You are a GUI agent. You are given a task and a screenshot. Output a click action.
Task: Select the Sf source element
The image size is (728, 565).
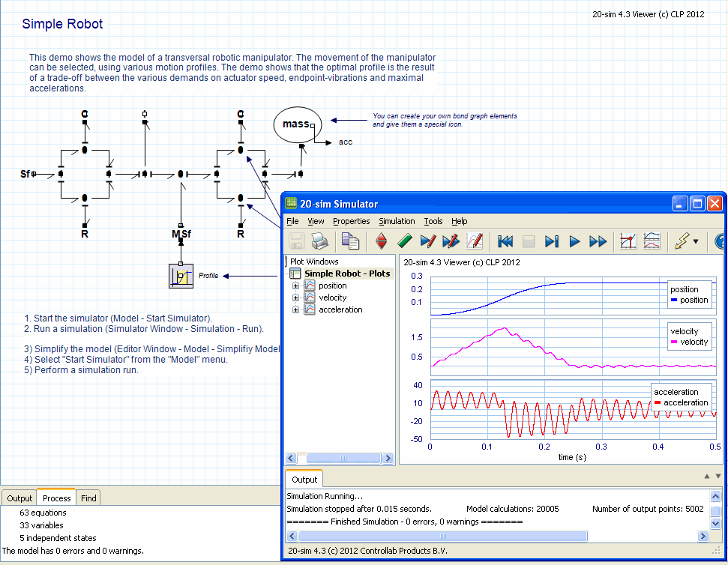pos(26,174)
